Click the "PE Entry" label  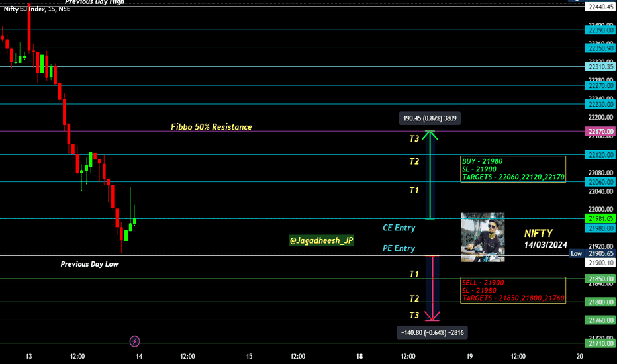click(x=399, y=248)
